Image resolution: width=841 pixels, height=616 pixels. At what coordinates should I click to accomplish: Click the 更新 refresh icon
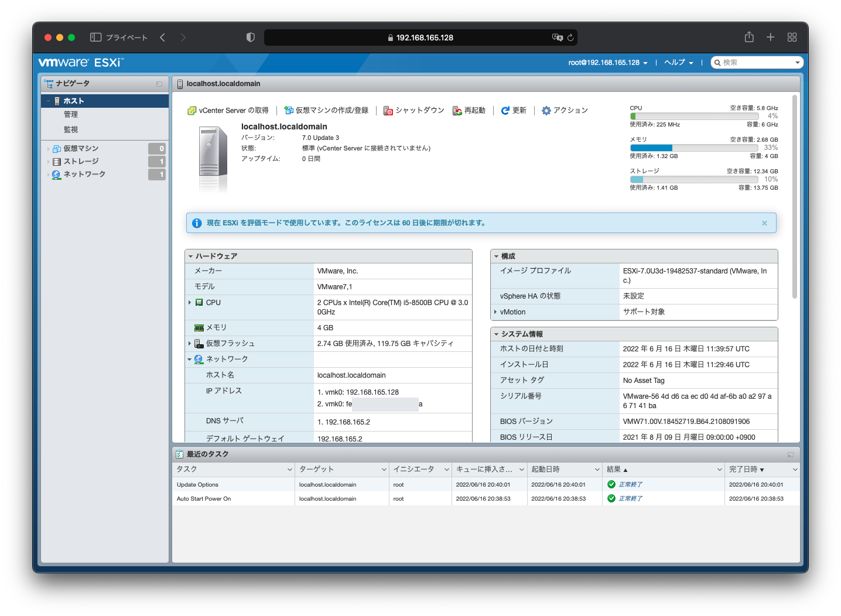[505, 111]
